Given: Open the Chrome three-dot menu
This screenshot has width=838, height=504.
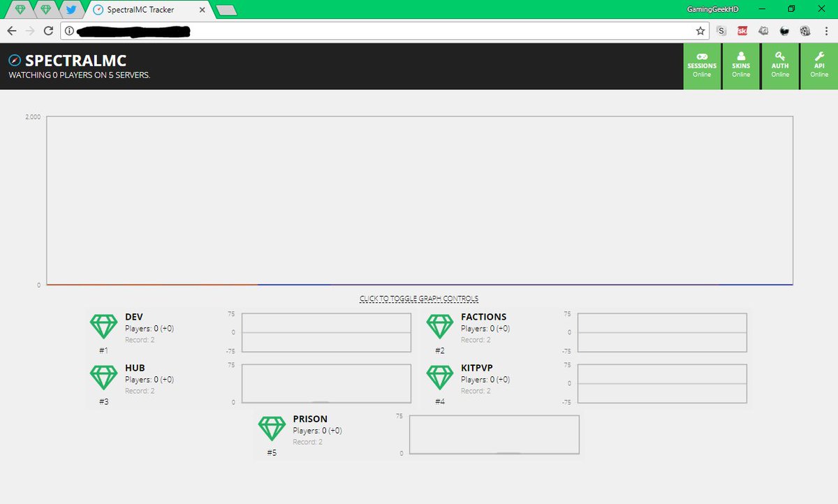Looking at the screenshot, I should (826, 31).
